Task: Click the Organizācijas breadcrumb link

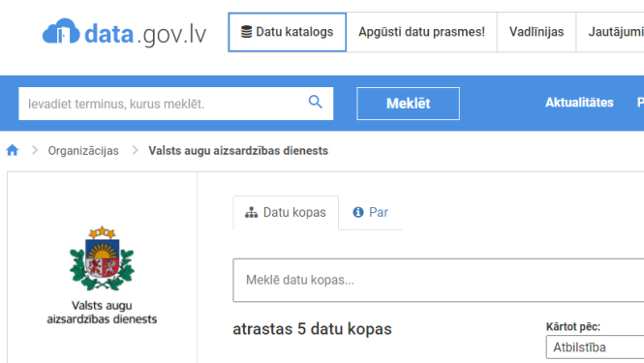Action: tap(83, 151)
